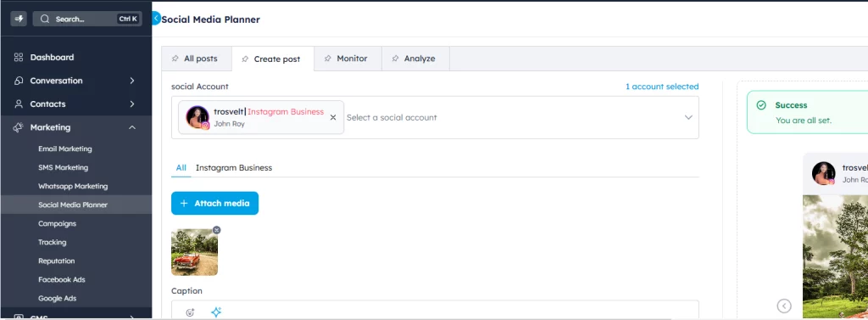Screen dimensions: 868x320
Task: Select the All platform tab
Action: point(181,167)
